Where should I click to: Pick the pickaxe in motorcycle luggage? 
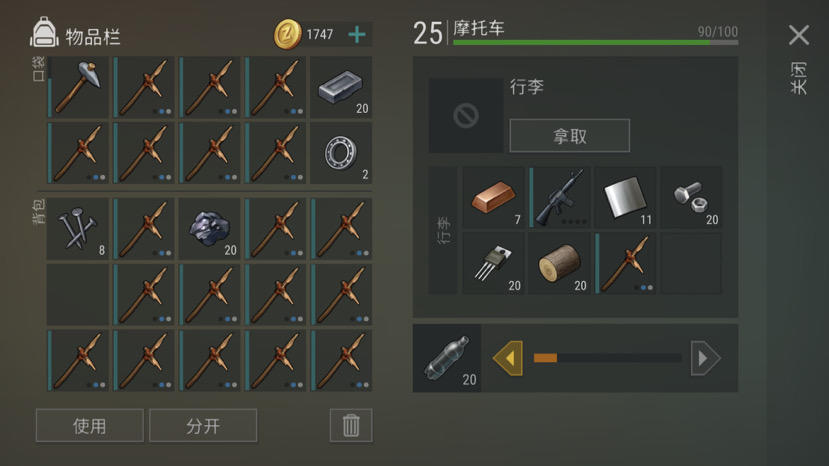pyautogui.click(x=625, y=263)
